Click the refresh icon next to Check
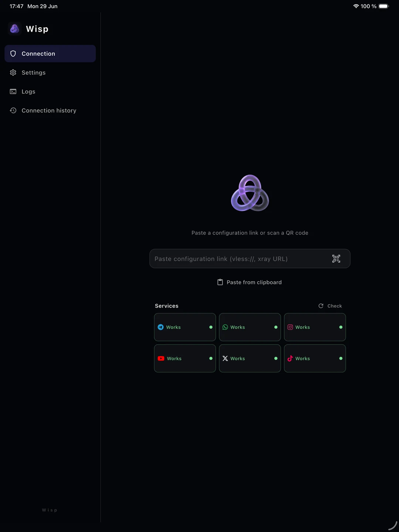 click(x=321, y=306)
